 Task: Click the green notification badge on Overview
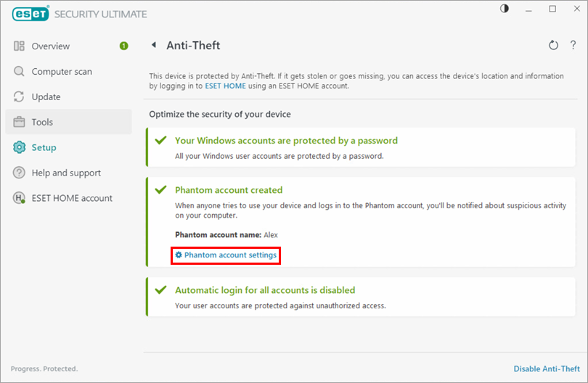(123, 46)
